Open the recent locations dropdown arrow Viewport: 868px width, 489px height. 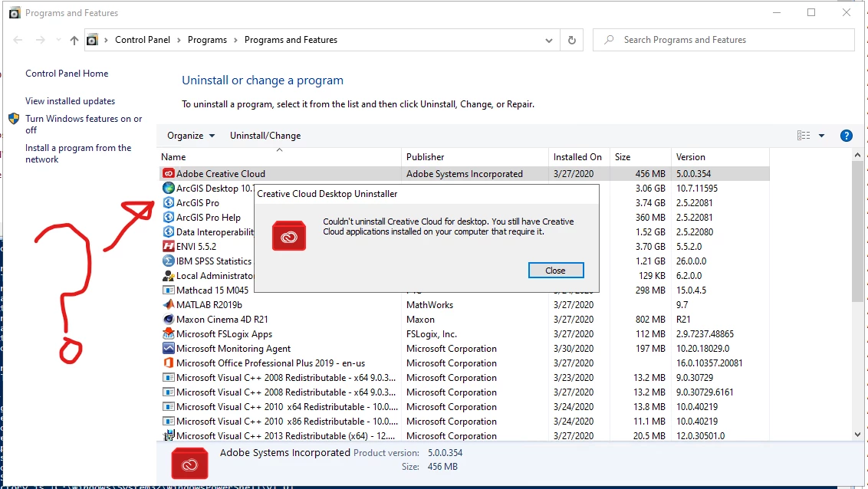click(x=58, y=40)
